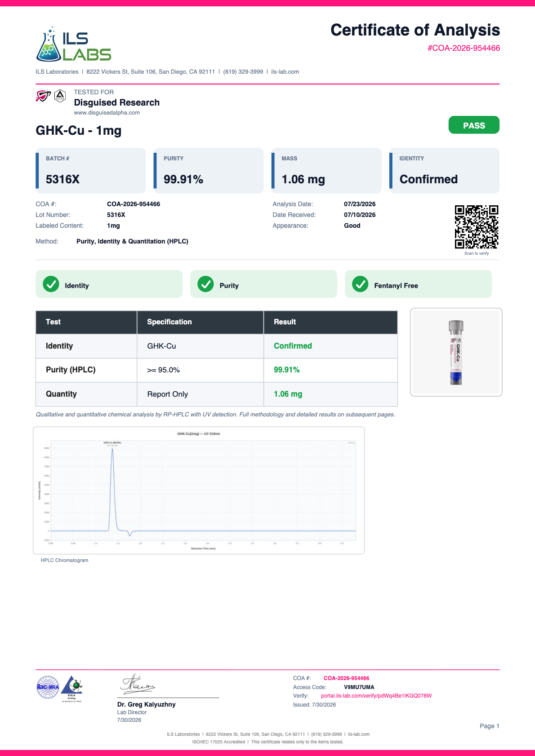Image resolution: width=535 pixels, height=756 pixels.
Task: Open the www.disguisedalpha.com website link
Action: (x=107, y=113)
